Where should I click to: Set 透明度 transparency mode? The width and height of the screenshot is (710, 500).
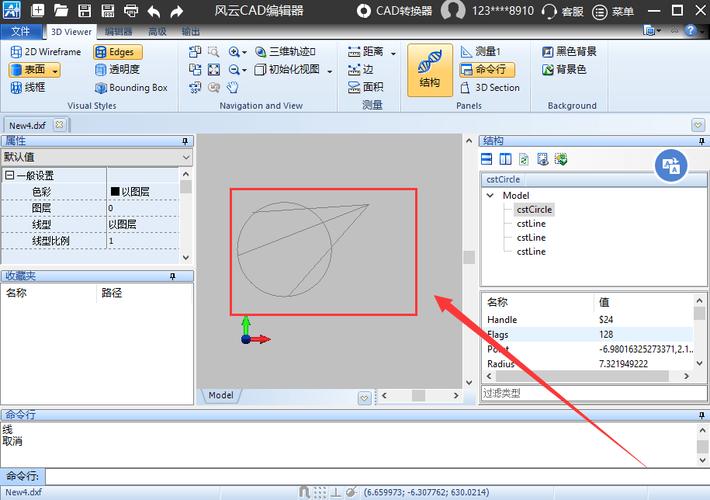point(117,69)
